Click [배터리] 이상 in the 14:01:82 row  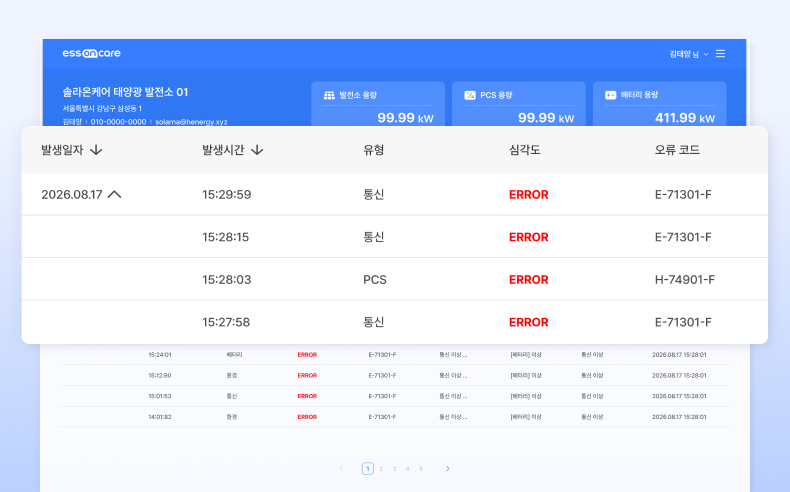click(526, 417)
